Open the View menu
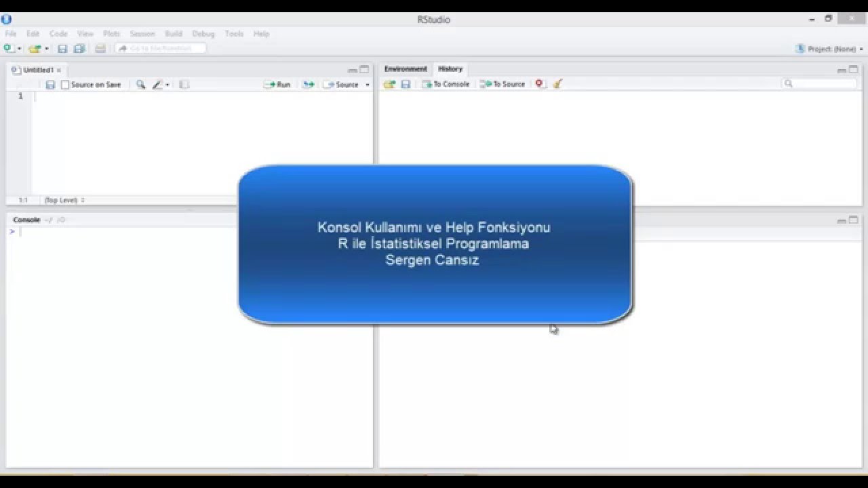Viewport: 868px width, 488px height. click(85, 33)
